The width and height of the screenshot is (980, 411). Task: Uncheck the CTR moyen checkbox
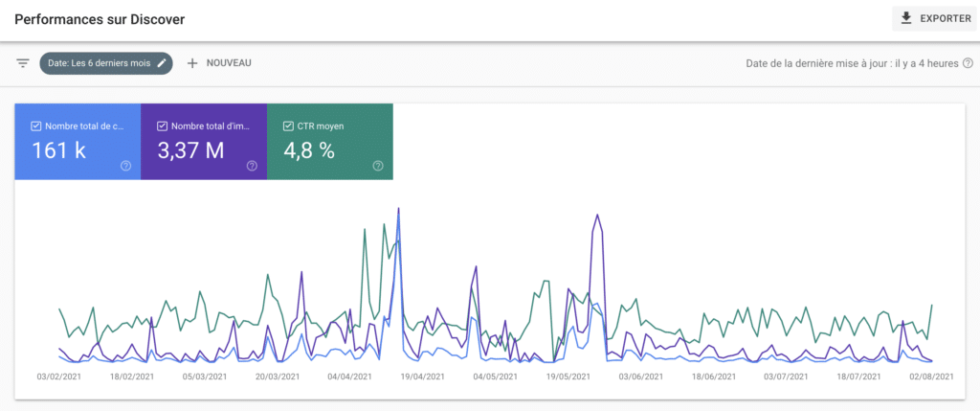coord(288,126)
